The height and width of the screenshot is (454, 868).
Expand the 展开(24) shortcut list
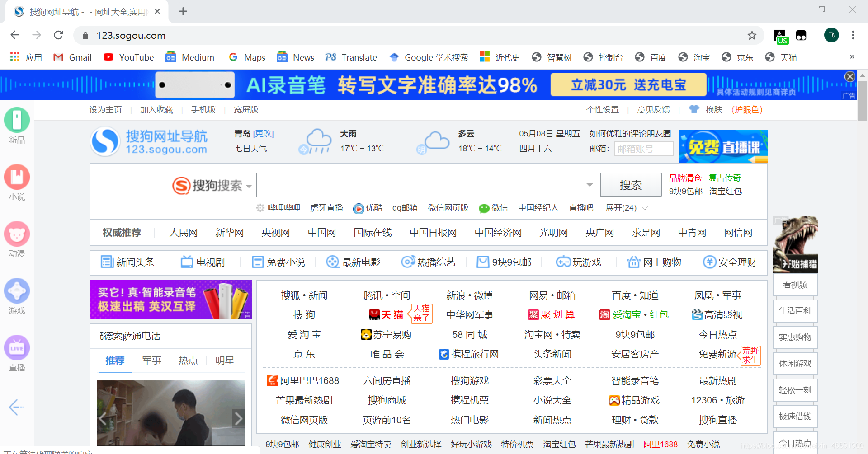[x=627, y=208]
